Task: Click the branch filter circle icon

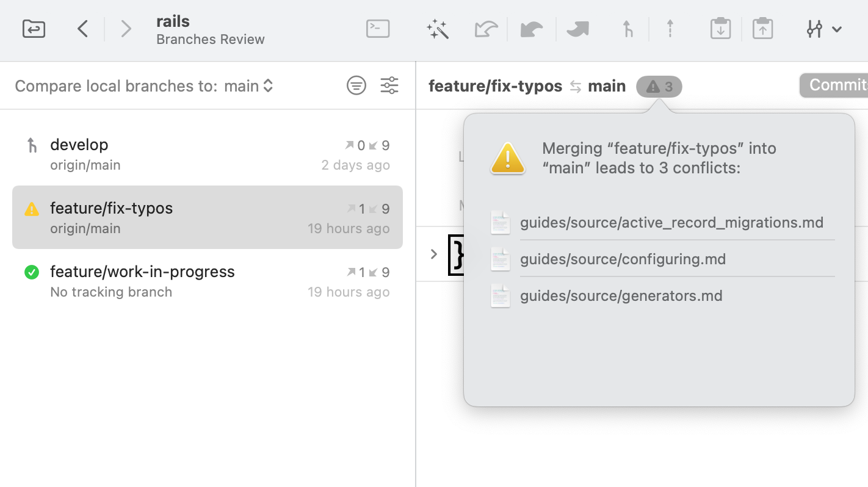Action: [x=356, y=85]
